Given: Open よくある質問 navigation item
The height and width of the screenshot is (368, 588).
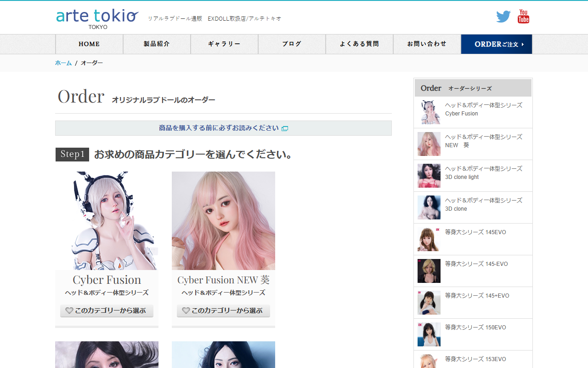Looking at the screenshot, I should click(359, 44).
